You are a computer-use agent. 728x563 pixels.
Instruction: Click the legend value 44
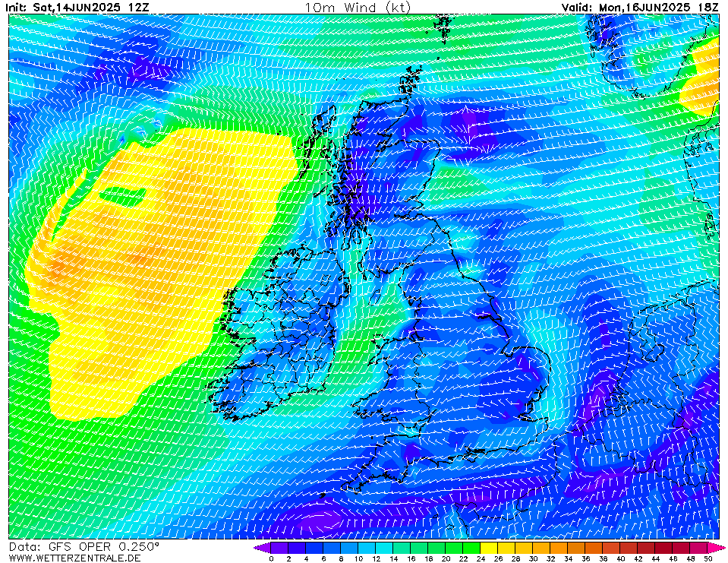pyautogui.click(x=656, y=558)
